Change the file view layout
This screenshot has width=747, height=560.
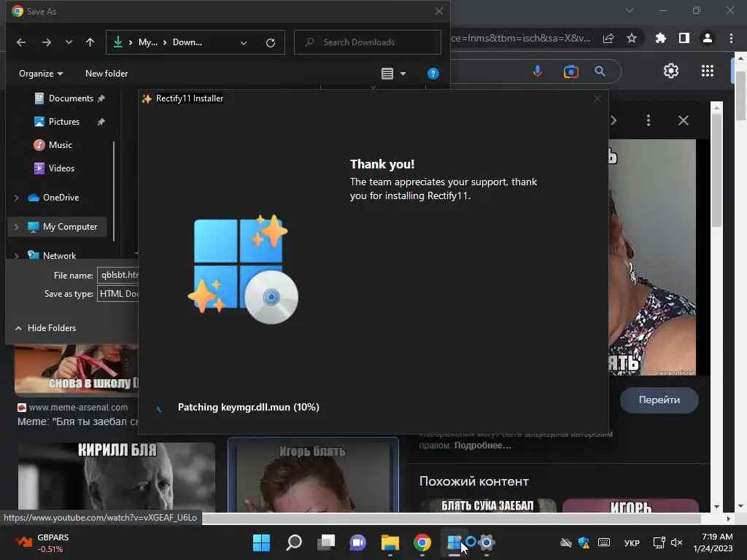tap(387, 74)
